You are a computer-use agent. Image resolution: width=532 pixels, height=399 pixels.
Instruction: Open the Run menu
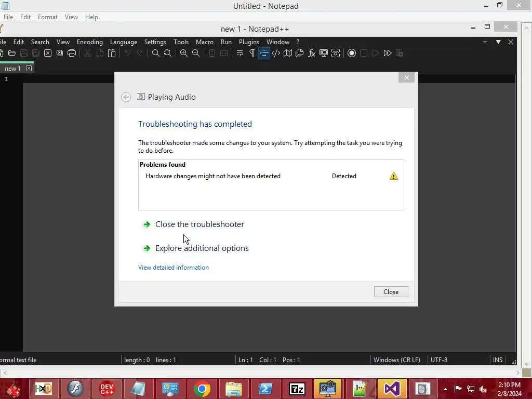tap(226, 42)
